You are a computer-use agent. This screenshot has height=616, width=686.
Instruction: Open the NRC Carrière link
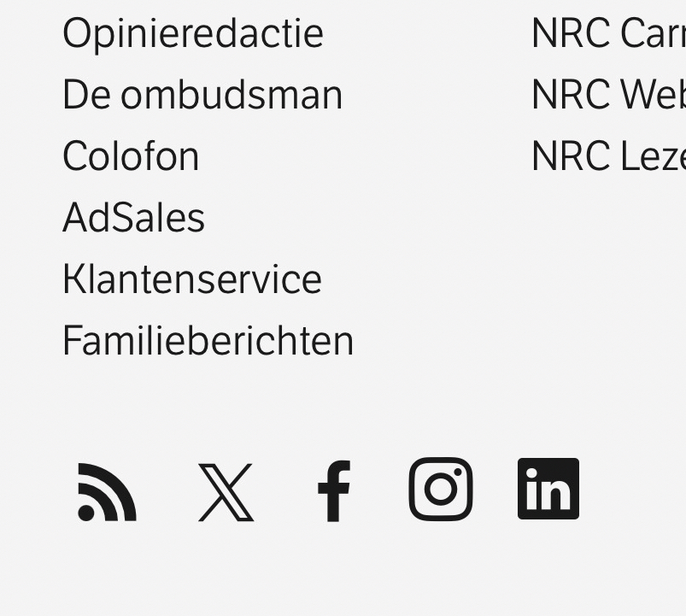coord(607,33)
